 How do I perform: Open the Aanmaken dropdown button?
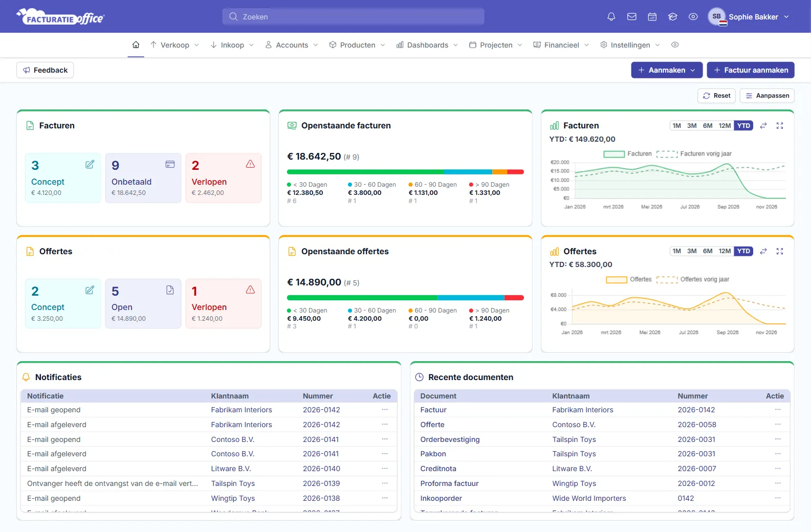[x=667, y=70]
